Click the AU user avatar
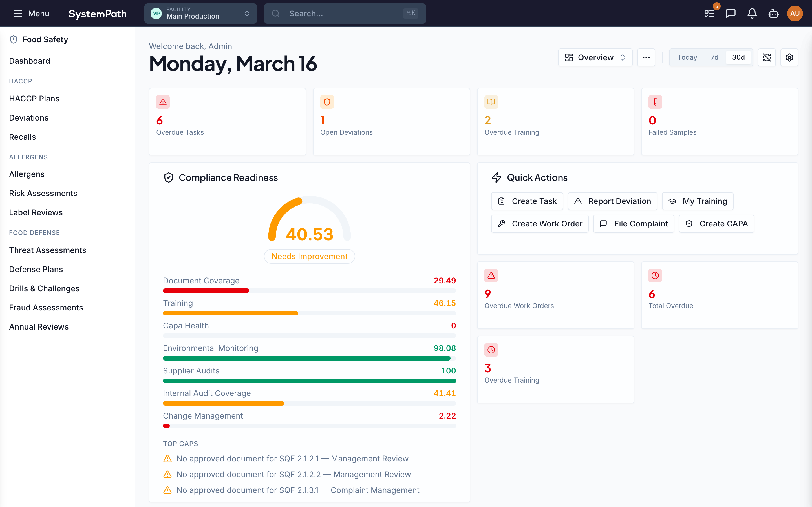The height and width of the screenshot is (507, 812). [x=795, y=14]
